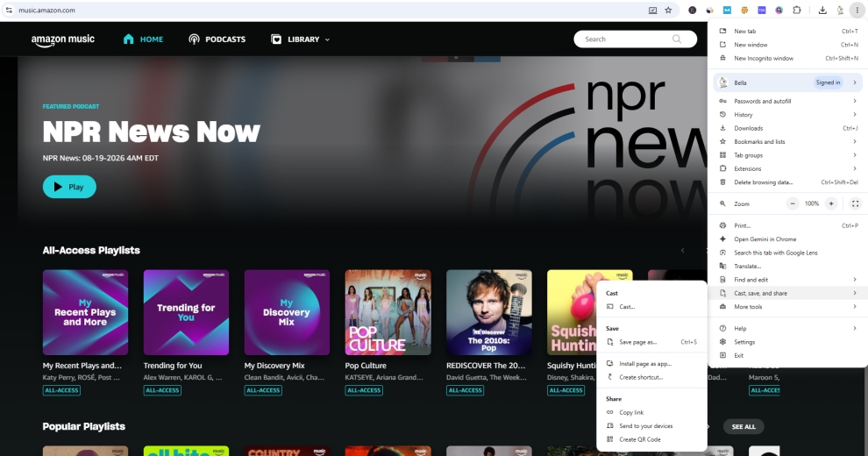
Task: Select Delete browsing data
Action: 787,182
